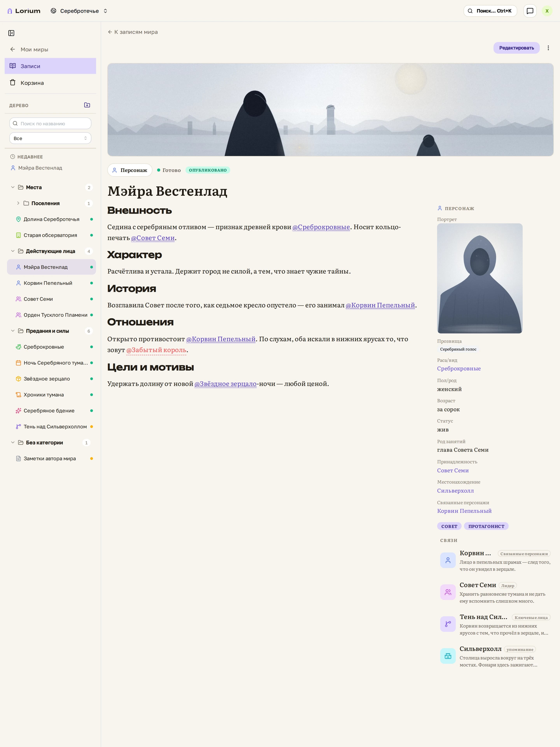Click the Места folder label
Screen dimensions: 560x747
[x=34, y=187]
